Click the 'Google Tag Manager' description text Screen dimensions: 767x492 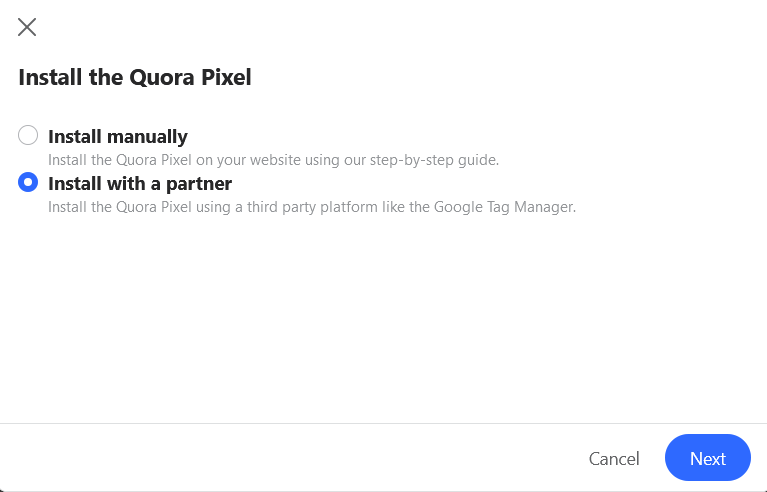pos(505,207)
